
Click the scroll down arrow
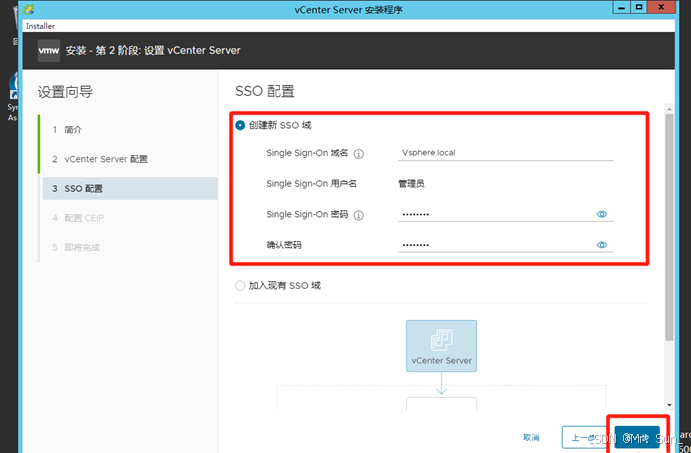pos(669,405)
